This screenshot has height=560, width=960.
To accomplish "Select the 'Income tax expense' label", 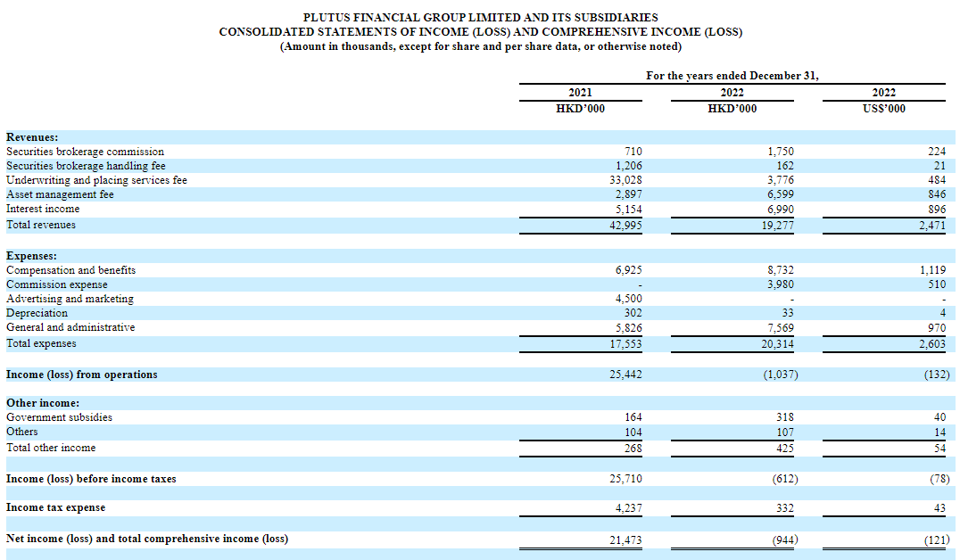I will point(55,508).
